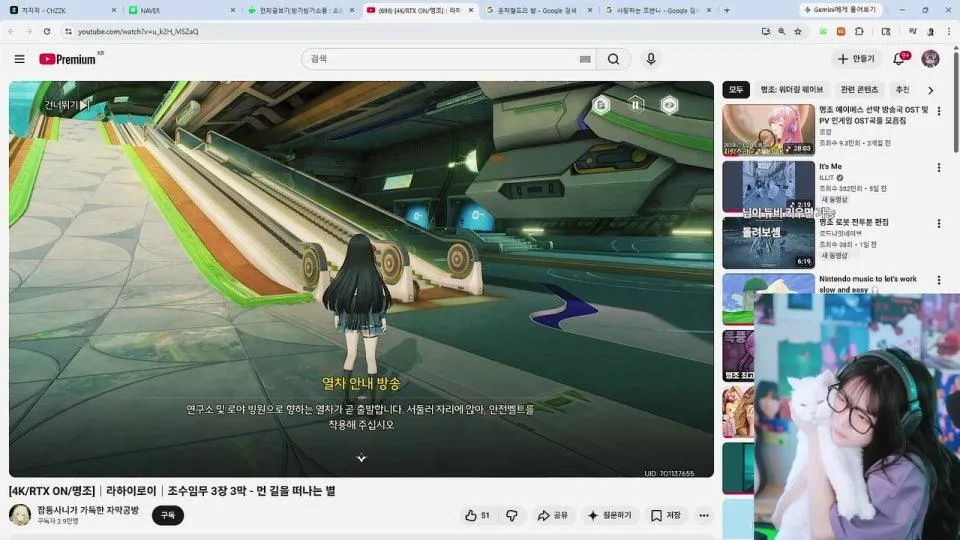Click the install app icon in address bar
960x540 pixels.
click(x=765, y=31)
